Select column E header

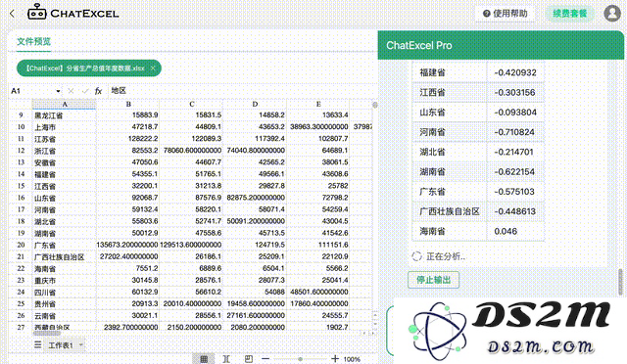pos(318,105)
